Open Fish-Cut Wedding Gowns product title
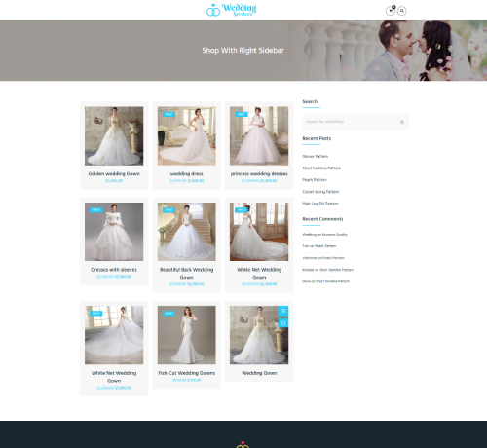 tap(187, 373)
